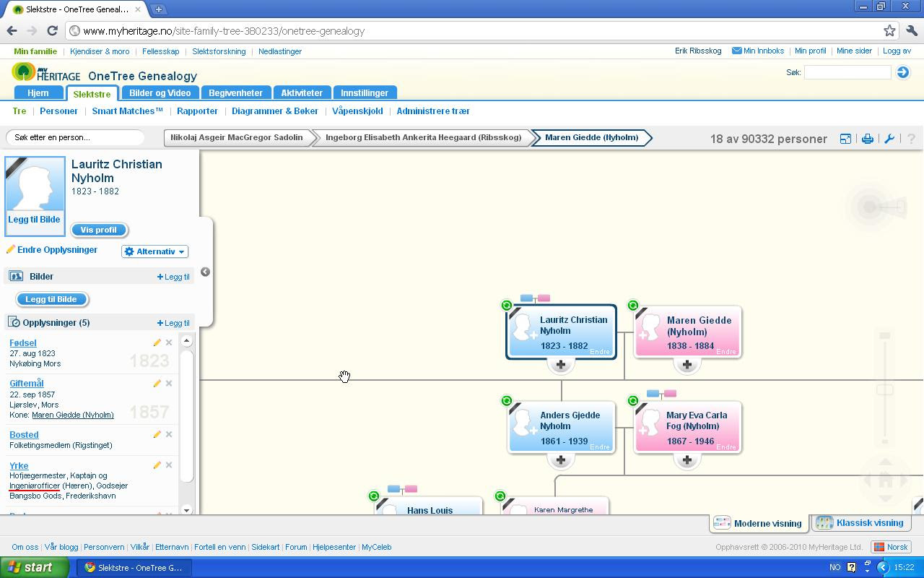
Task: Open the Begivenheter tab
Action: coord(236,92)
